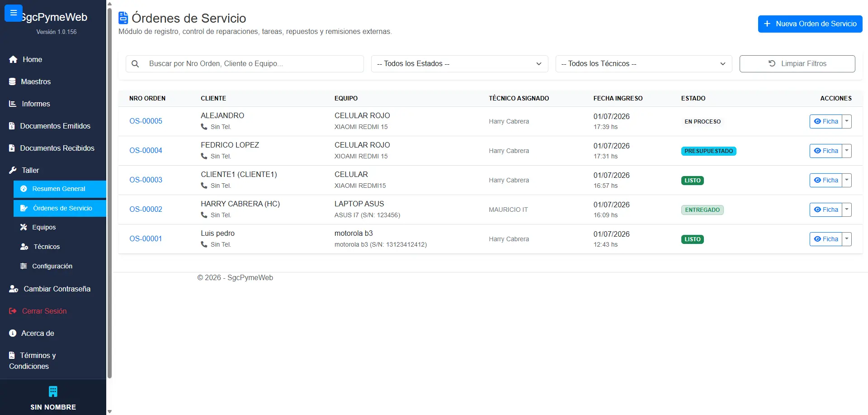This screenshot has width=868, height=415.
Task: Click the sidebar vertical scrollbar
Action: click(109, 192)
